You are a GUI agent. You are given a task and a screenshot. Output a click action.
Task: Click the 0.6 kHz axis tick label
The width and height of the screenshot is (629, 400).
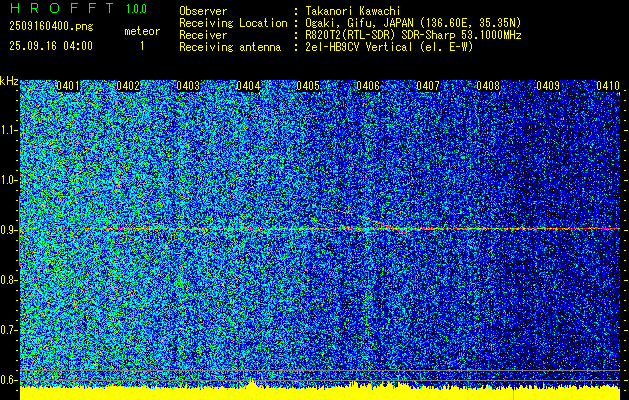point(9,380)
